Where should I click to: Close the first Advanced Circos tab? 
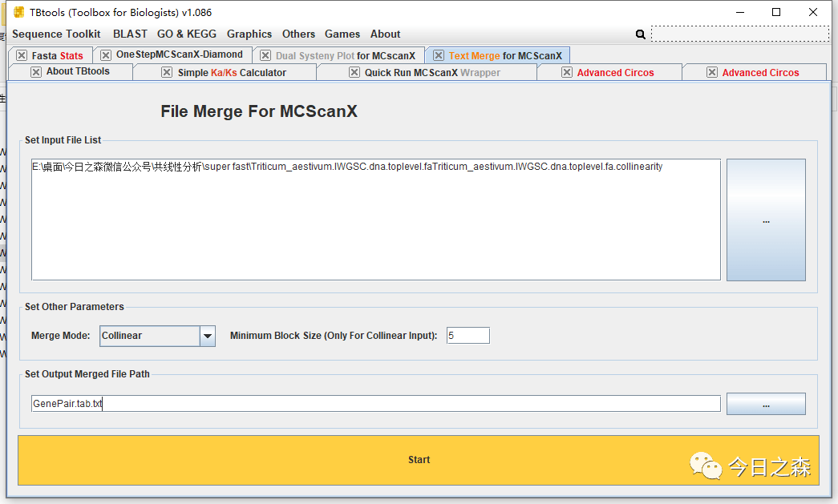pyautogui.click(x=567, y=72)
